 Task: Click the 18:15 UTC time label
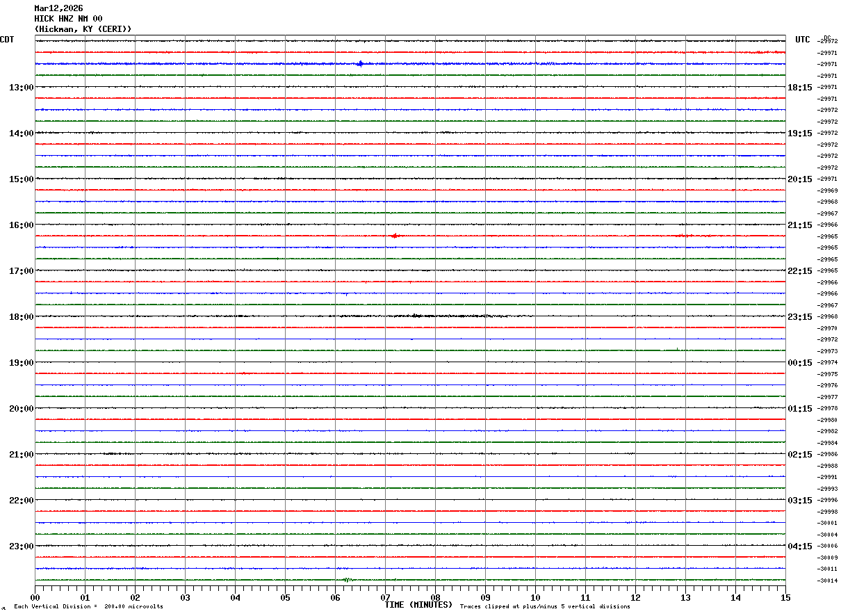tap(800, 88)
